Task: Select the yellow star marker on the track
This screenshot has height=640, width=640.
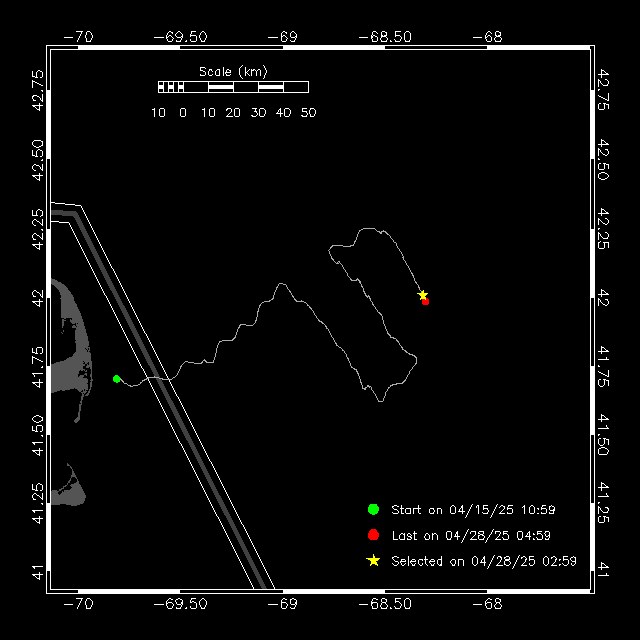Action: (423, 294)
